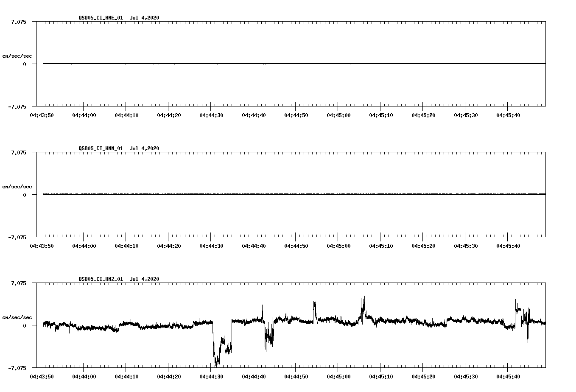This screenshot has width=576, height=392.
Task: Click the QSD05_CI_HNE_01 plot title
Action: click(x=119, y=17)
